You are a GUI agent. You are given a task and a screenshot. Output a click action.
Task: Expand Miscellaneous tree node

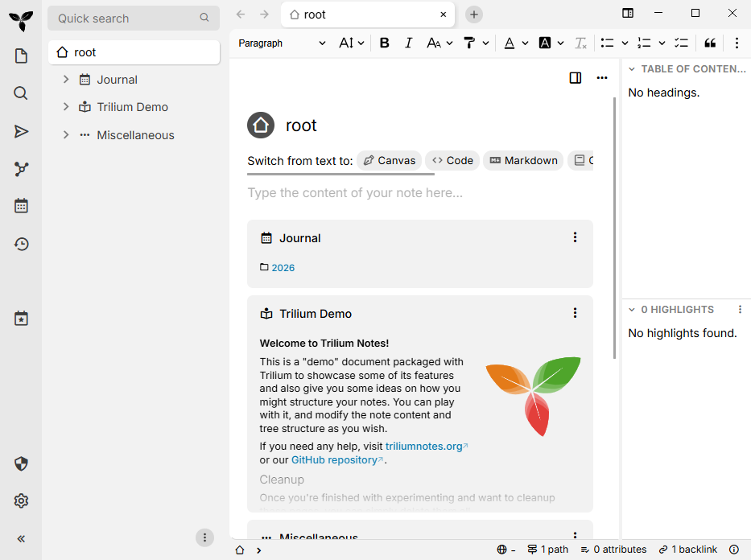[x=66, y=135]
